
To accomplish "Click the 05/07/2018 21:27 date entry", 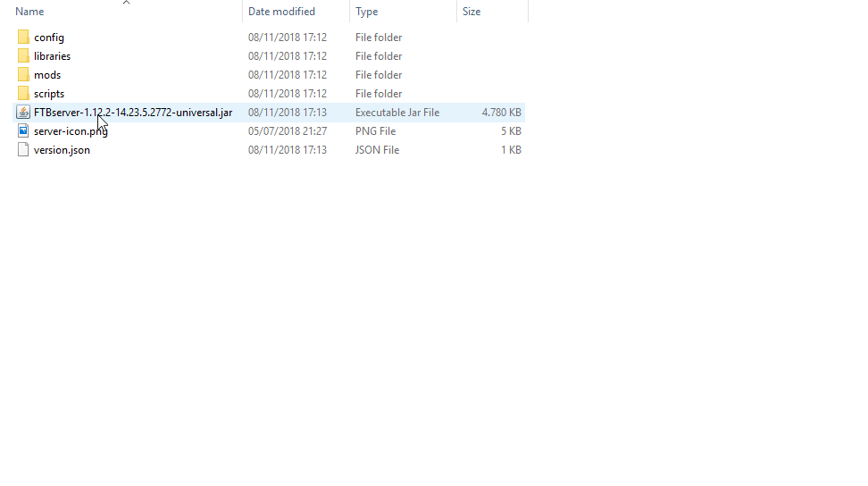I will pos(287,131).
